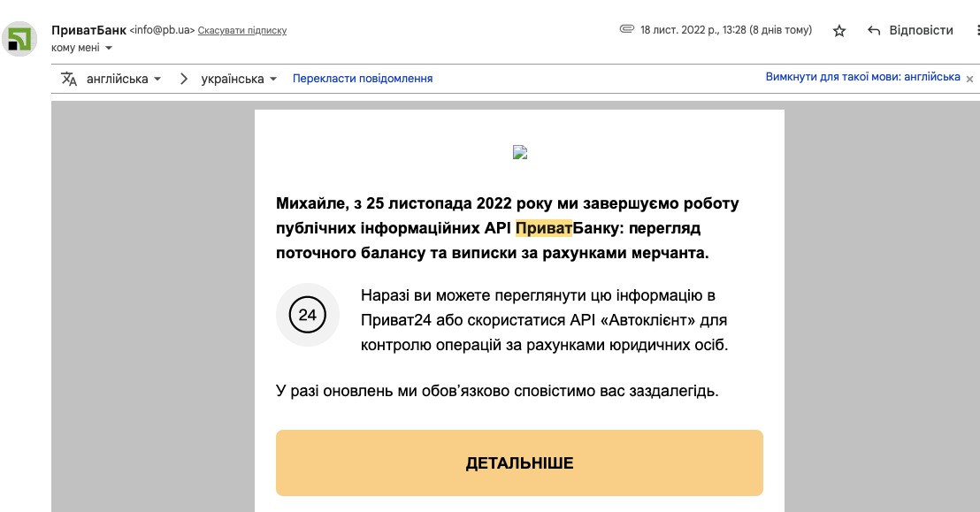980x512 pixels.
Task: Click the arrow between the two languages
Action: [184, 79]
